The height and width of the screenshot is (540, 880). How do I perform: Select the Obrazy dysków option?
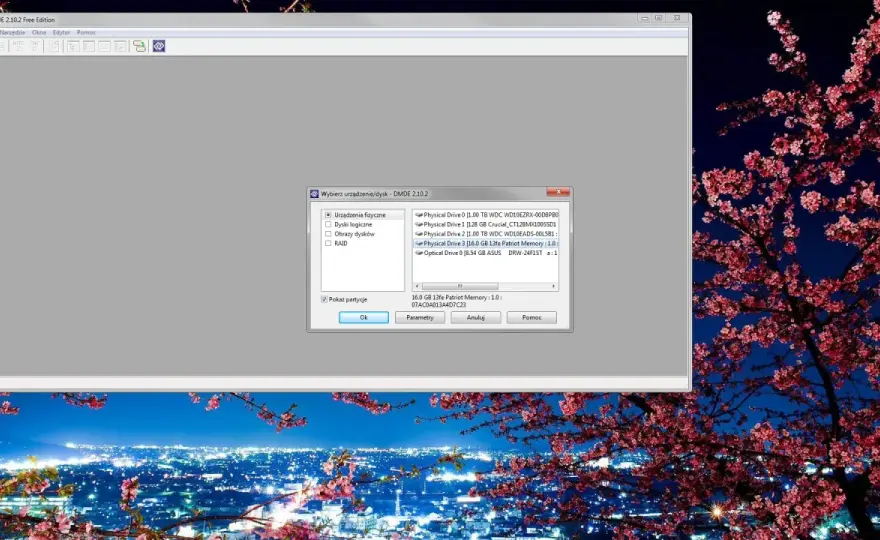pyautogui.click(x=350, y=234)
